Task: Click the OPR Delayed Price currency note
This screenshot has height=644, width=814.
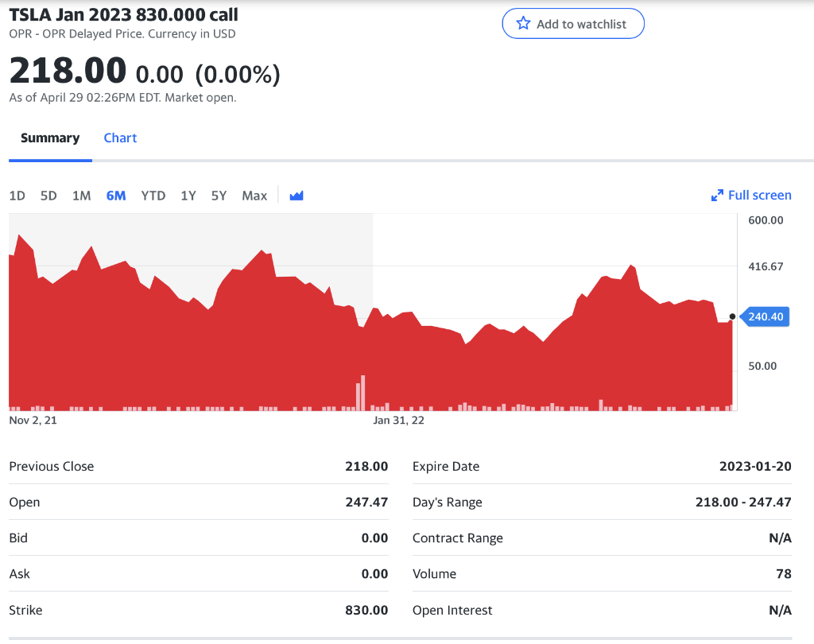Action: click(122, 33)
